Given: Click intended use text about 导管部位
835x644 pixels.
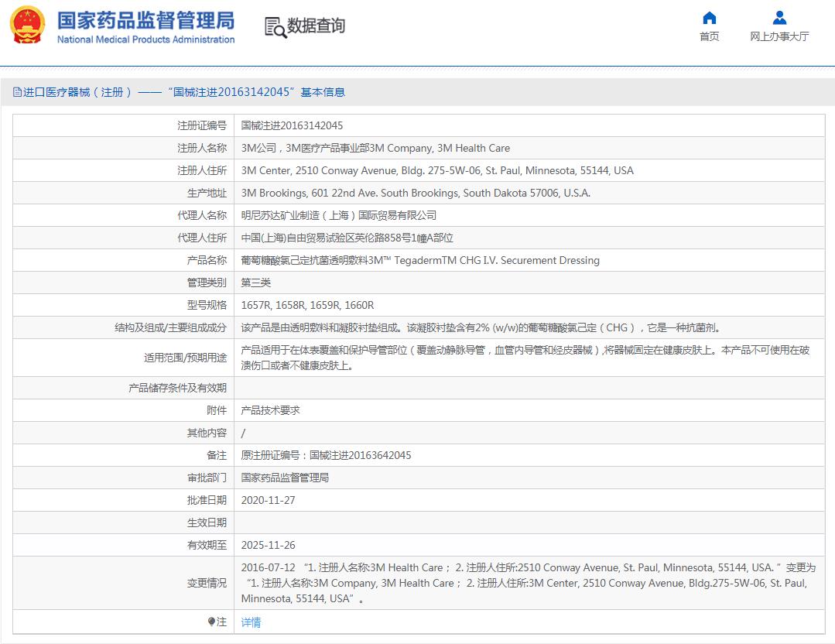Looking at the screenshot, I should [x=525, y=358].
